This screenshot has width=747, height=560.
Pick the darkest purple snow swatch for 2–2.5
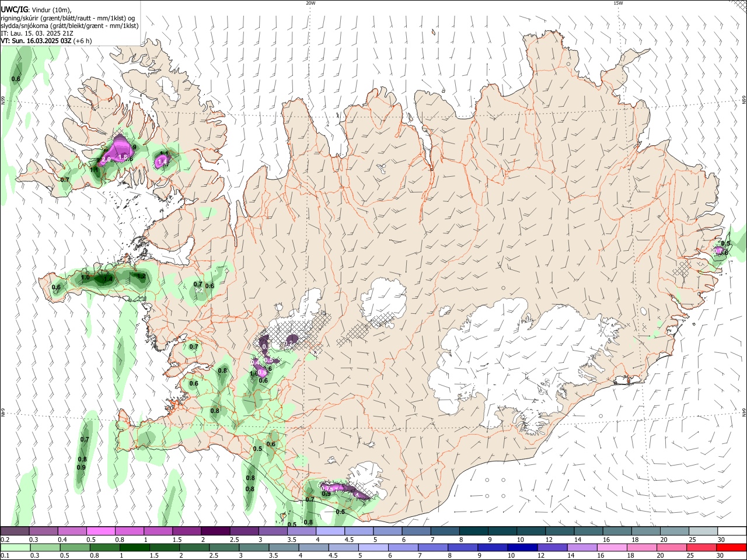215,531
